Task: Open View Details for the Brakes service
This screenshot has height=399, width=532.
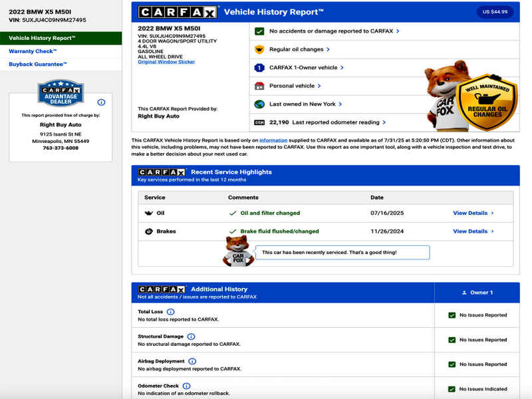Action: coord(470,231)
